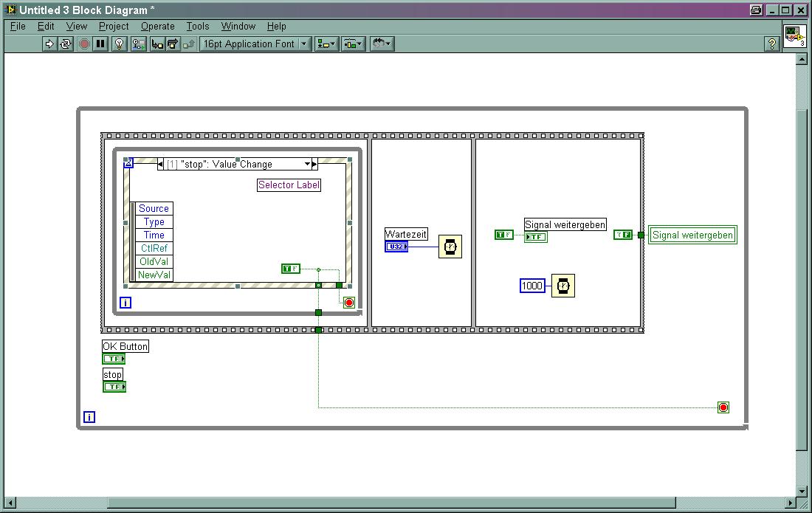Open the Edit menu
812x513 pixels.
pyautogui.click(x=46, y=27)
